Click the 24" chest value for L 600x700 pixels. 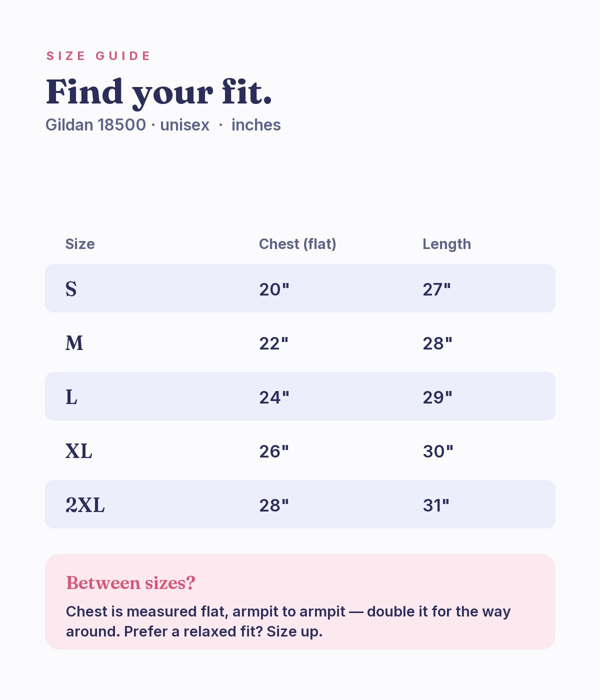[274, 397]
